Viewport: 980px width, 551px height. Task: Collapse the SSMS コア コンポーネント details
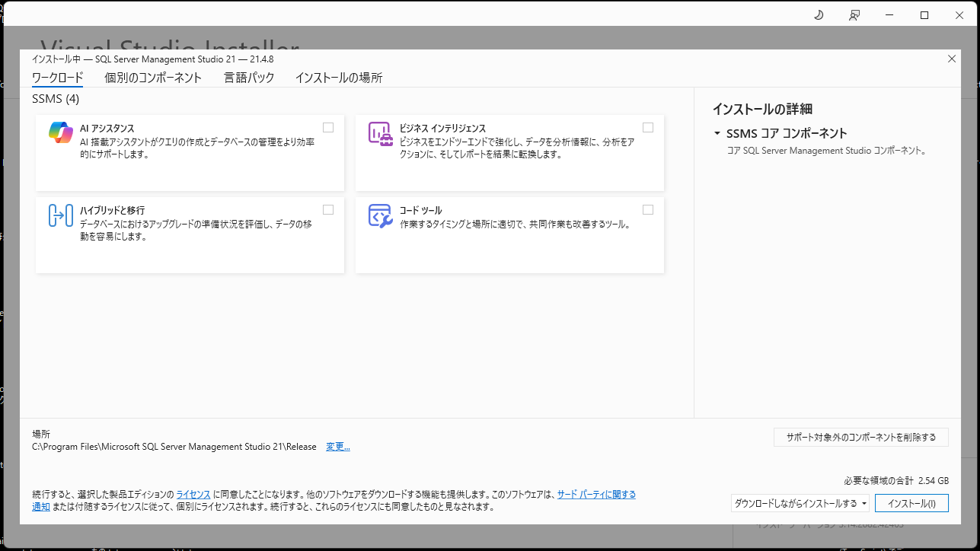pyautogui.click(x=716, y=132)
